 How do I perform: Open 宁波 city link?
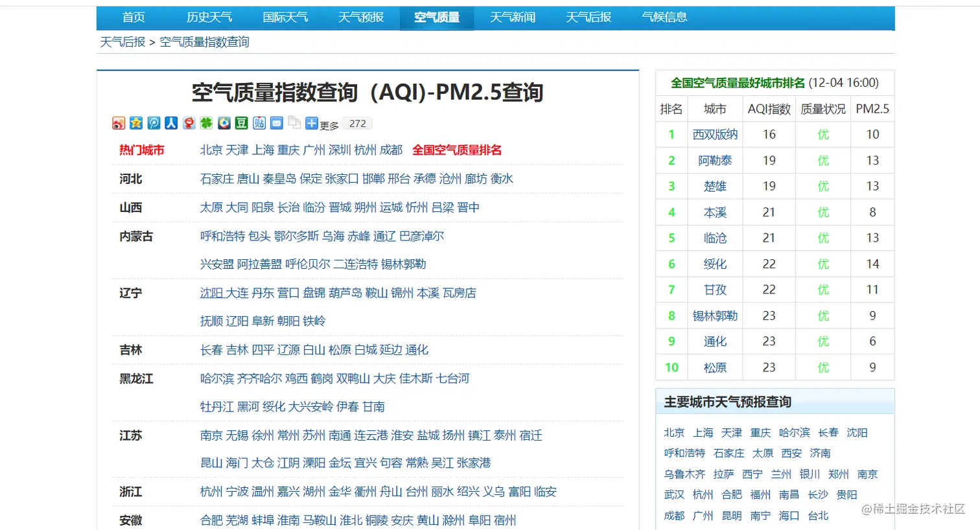pos(237,492)
